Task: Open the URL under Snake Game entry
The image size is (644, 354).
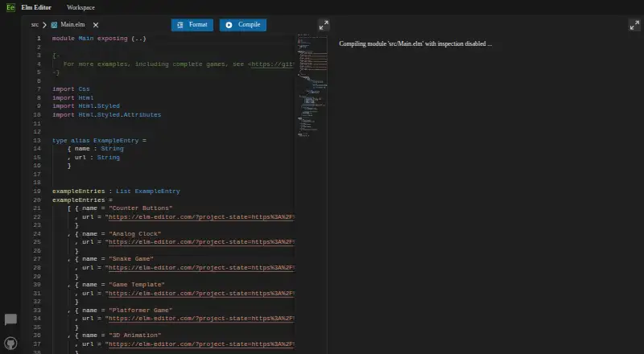Action: [x=201, y=267]
